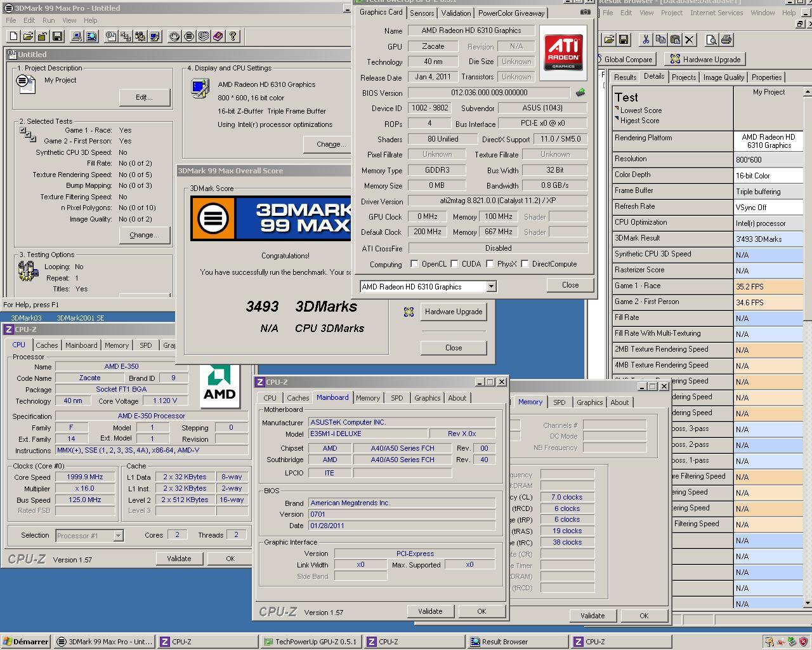812x650 pixels.
Task: Click the question mark icon in 3DMark toolbar
Action: [x=233, y=37]
